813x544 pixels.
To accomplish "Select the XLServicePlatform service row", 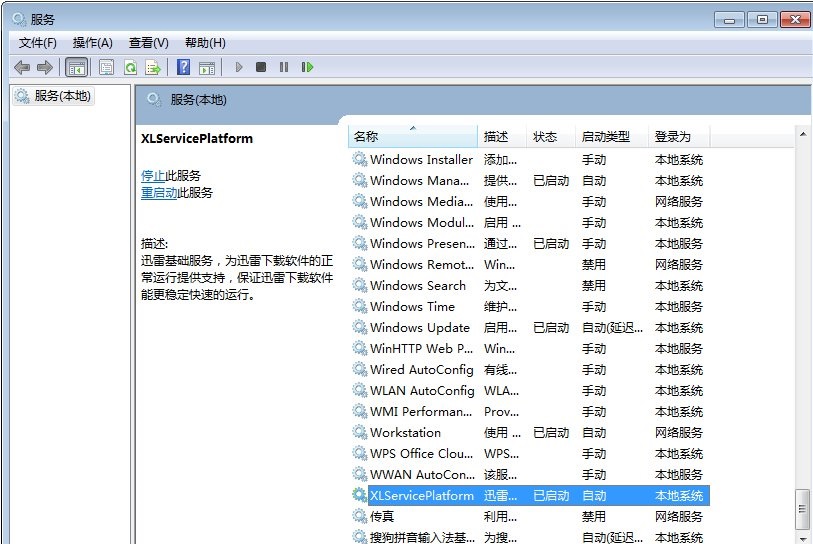I will tap(529, 496).
